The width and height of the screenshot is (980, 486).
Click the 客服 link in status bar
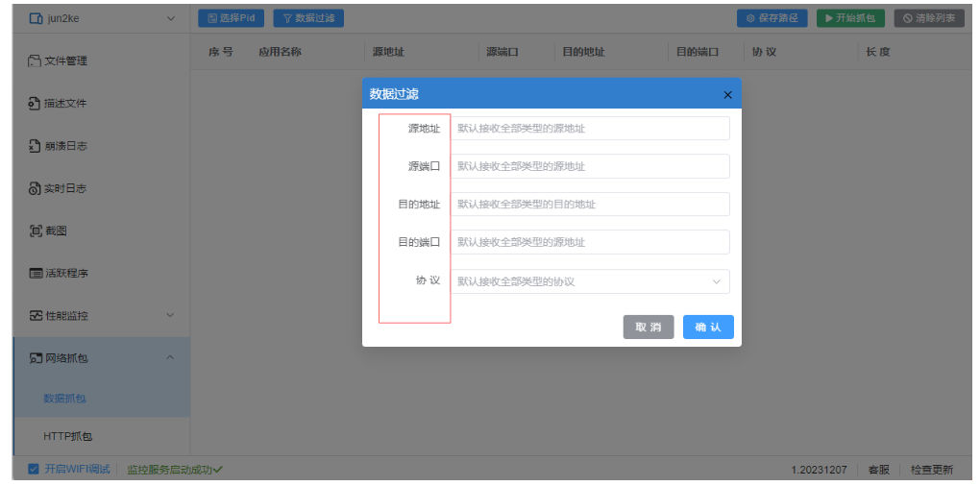tap(879, 470)
